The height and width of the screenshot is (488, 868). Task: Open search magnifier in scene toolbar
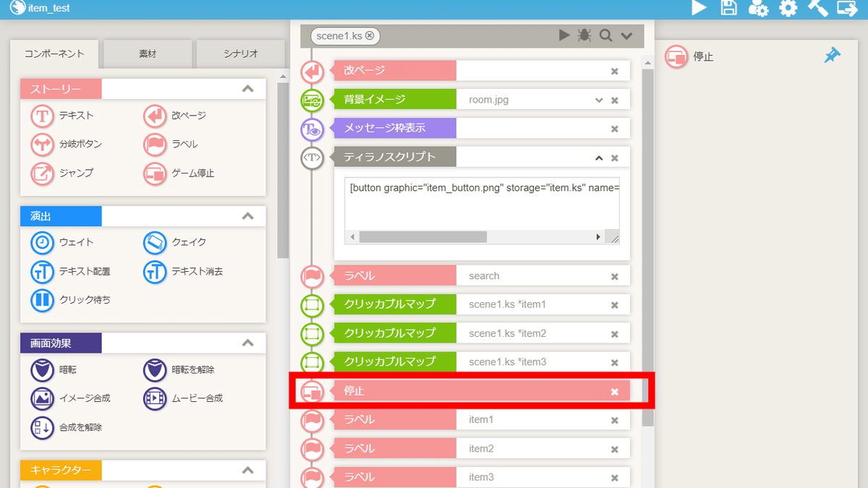tap(605, 35)
